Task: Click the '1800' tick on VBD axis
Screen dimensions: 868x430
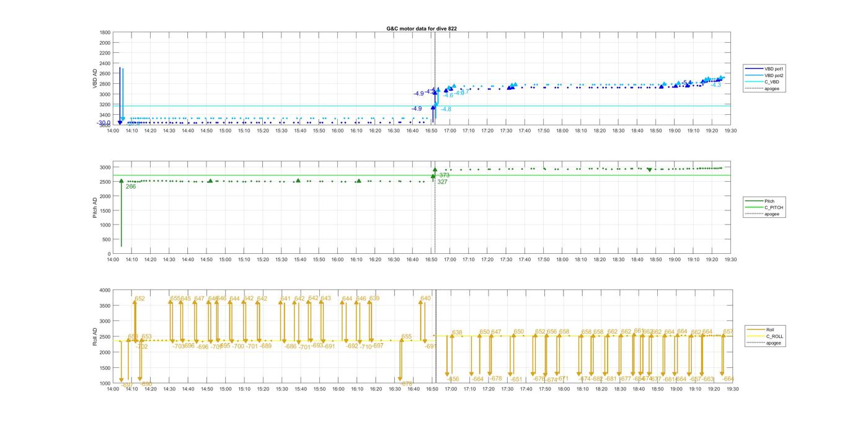Action: pos(105,32)
